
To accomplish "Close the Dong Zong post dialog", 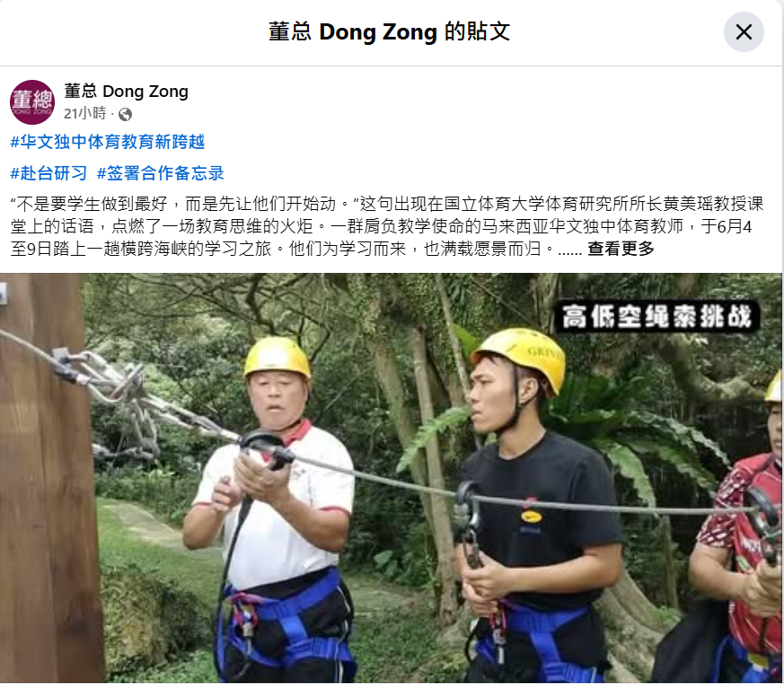I will coord(744,32).
